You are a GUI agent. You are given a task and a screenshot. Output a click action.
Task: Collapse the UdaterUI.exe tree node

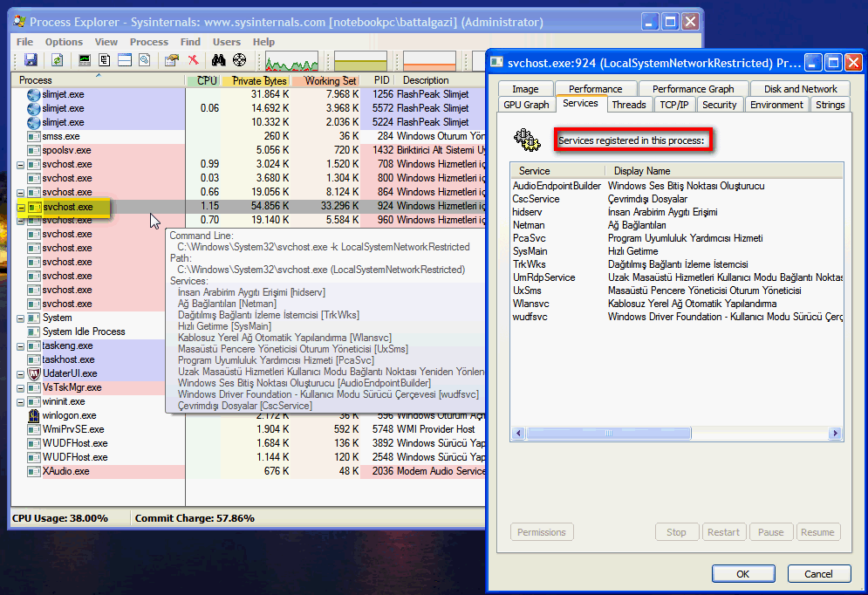pos(20,374)
